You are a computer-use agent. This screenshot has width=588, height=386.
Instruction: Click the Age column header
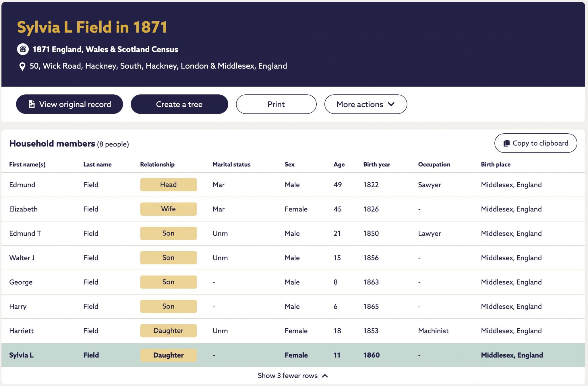click(339, 164)
